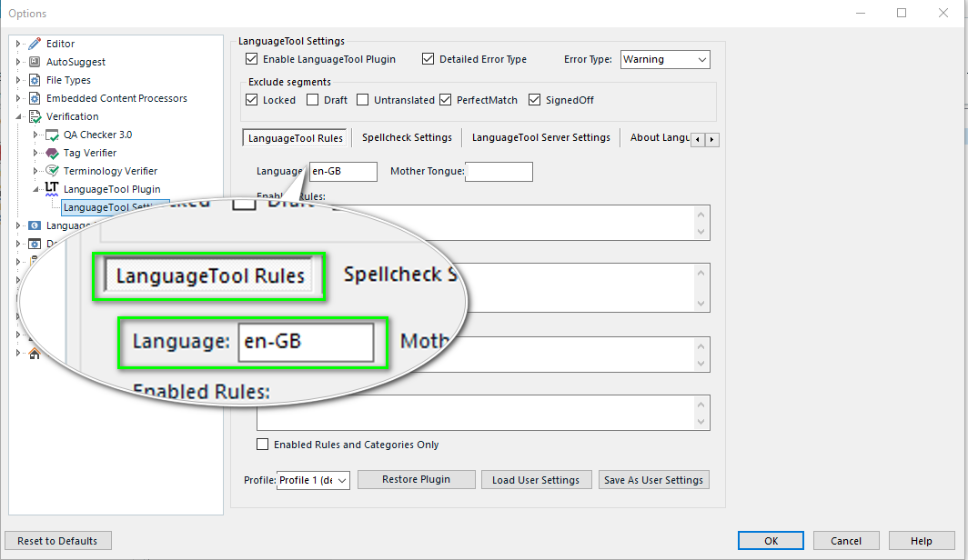Screen dimensions: 968x560
Task: Uncheck the SignedOff checkbox
Action: pyautogui.click(x=534, y=100)
